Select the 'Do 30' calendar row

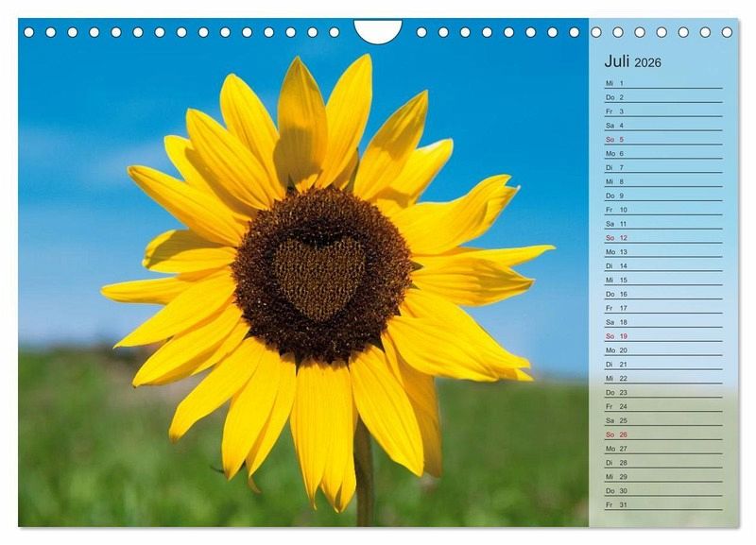click(x=663, y=490)
